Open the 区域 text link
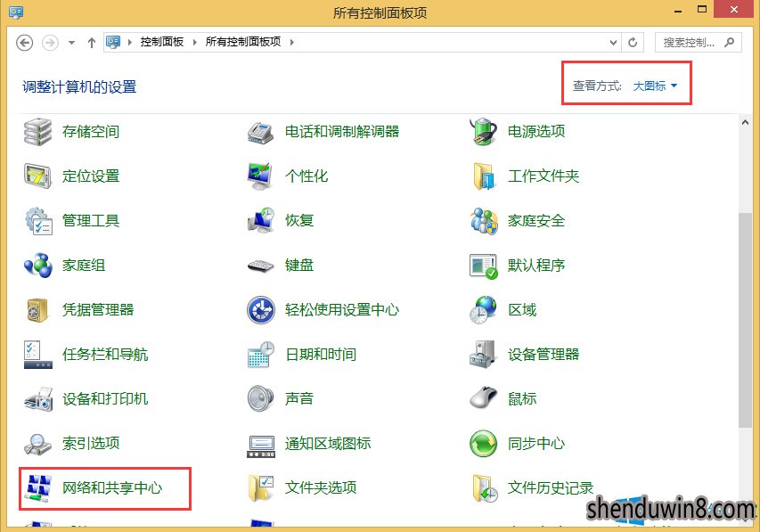The image size is (760, 532). coord(522,310)
